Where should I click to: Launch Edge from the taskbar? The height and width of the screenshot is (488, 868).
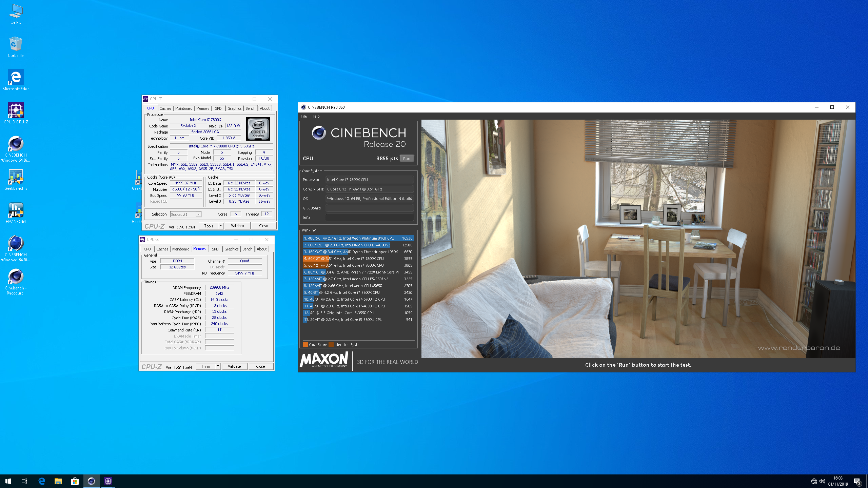42,481
